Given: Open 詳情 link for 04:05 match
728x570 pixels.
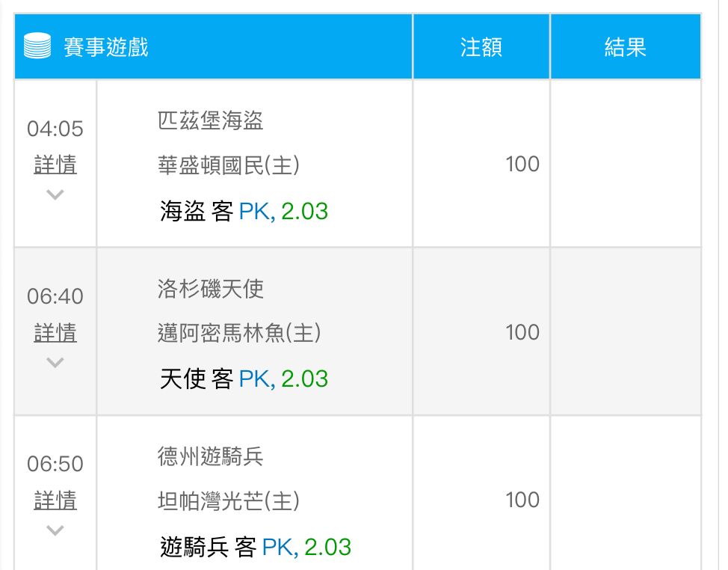Looking at the screenshot, I should 55,165.
